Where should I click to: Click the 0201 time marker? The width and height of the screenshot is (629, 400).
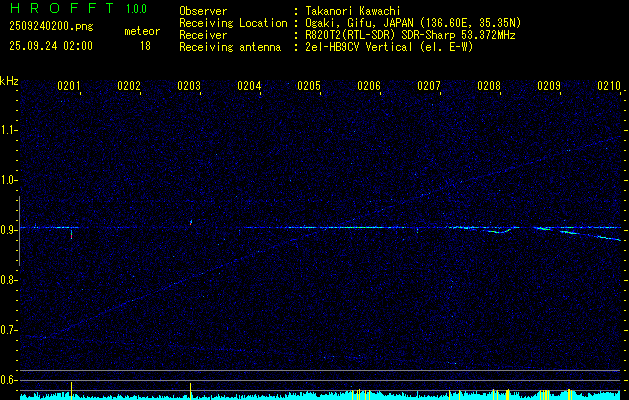click(69, 85)
